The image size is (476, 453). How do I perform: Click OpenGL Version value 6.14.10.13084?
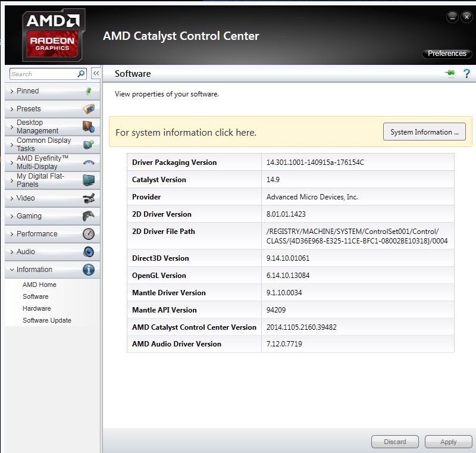288,276
